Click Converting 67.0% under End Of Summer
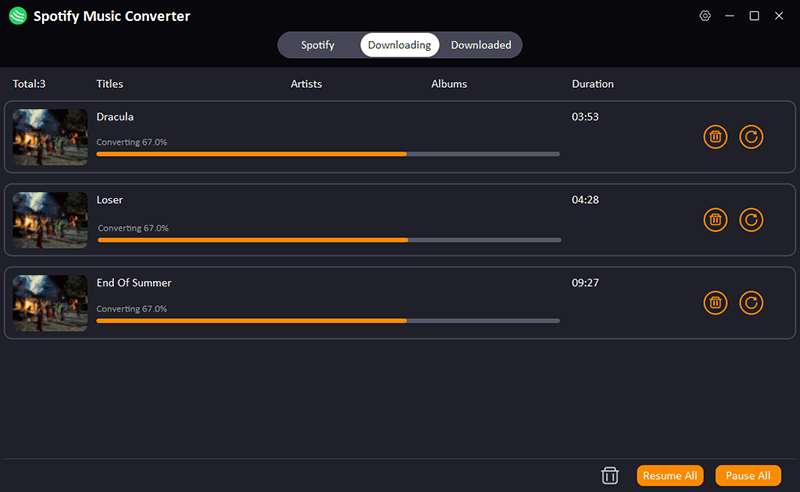Viewport: 800px width, 492px height. (132, 309)
